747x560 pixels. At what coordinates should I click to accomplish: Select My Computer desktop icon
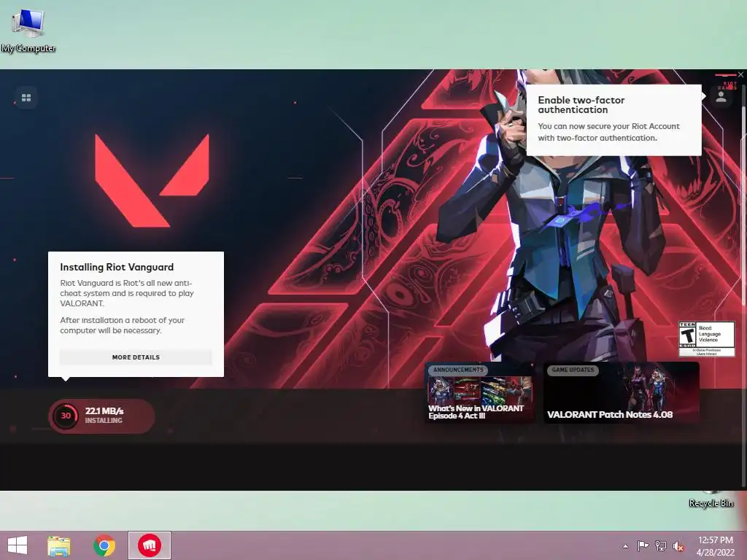coord(28,31)
